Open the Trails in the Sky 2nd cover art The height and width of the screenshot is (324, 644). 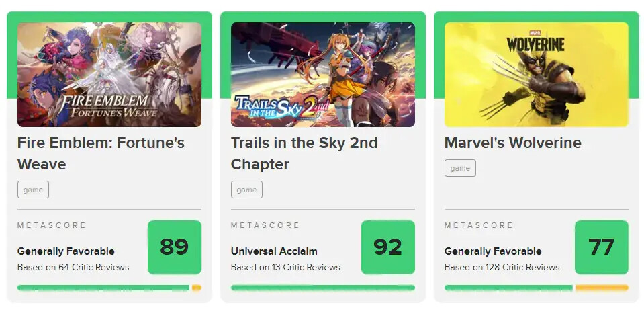point(323,75)
